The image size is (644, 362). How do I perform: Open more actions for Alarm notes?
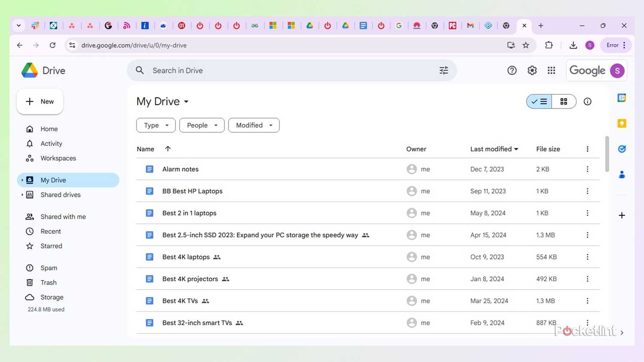[x=587, y=169]
